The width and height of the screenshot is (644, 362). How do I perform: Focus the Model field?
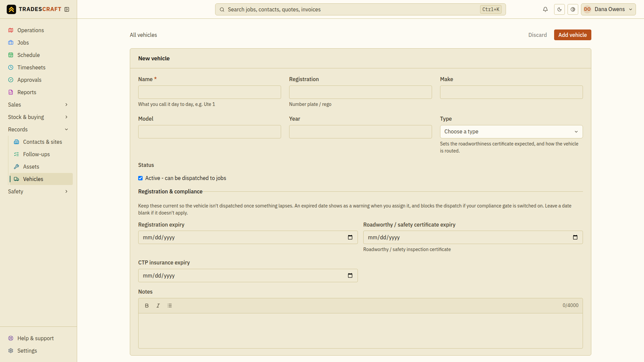coord(210,132)
